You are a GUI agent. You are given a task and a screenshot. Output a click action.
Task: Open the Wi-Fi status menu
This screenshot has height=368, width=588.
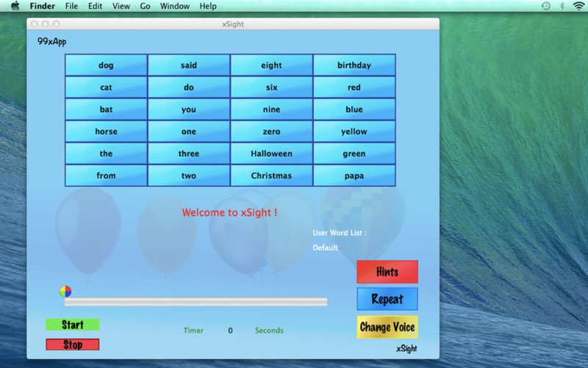(579, 6)
